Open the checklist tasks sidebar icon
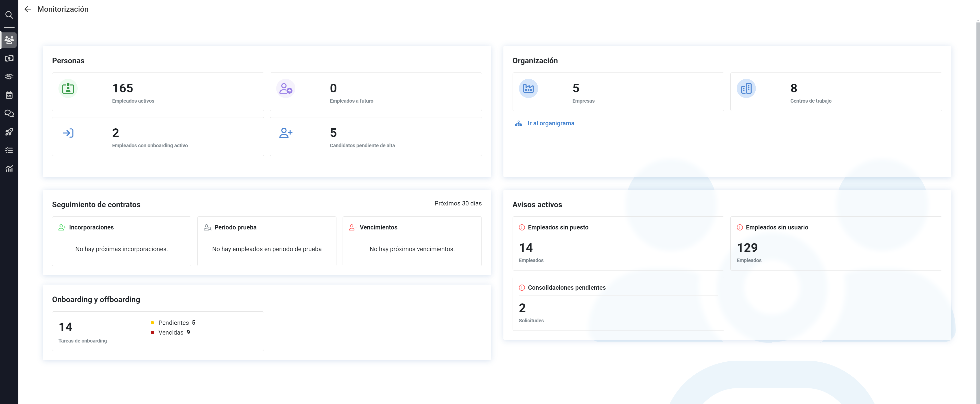Screen dimensions: 980x404 [9, 150]
